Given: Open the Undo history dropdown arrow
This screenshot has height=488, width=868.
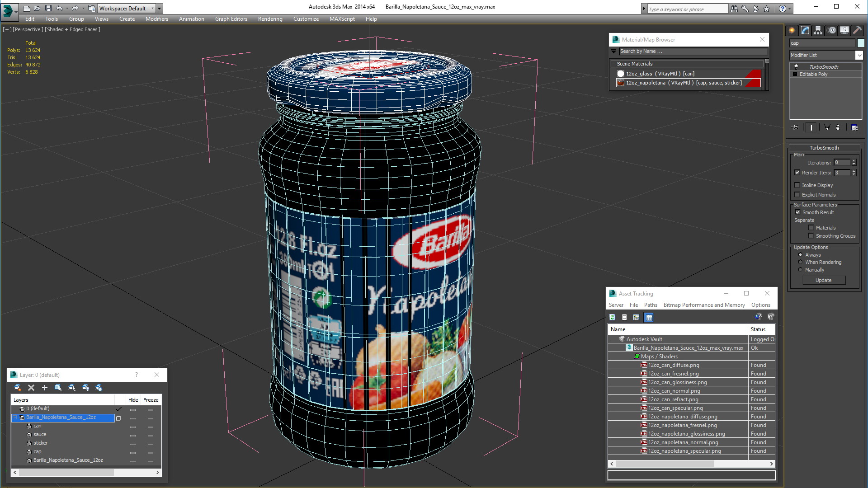Looking at the screenshot, I should coord(67,8).
